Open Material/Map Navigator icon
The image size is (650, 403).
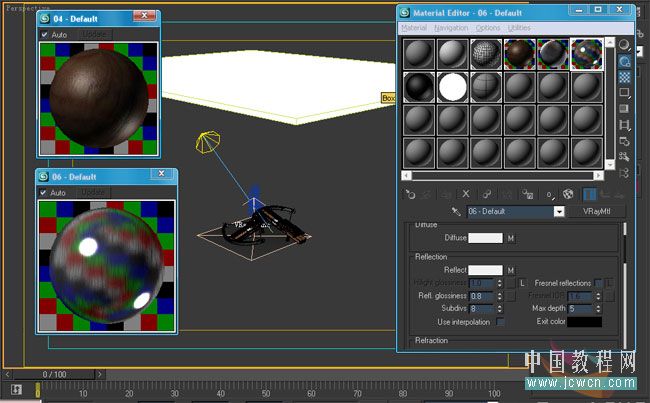coord(624,173)
